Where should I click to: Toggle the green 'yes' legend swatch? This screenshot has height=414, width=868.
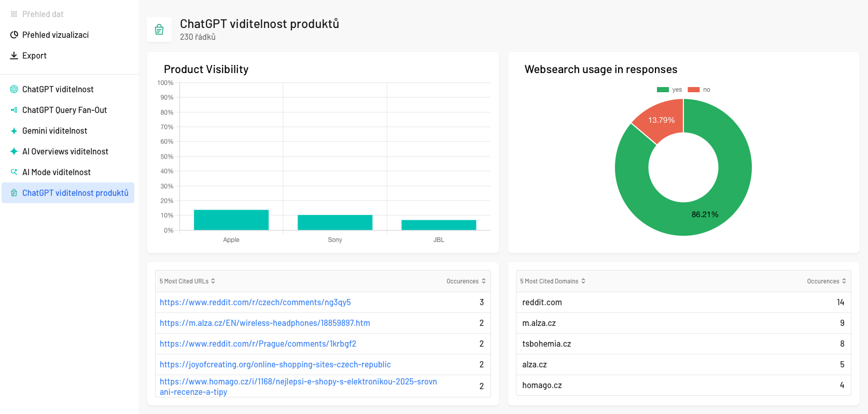coord(663,90)
